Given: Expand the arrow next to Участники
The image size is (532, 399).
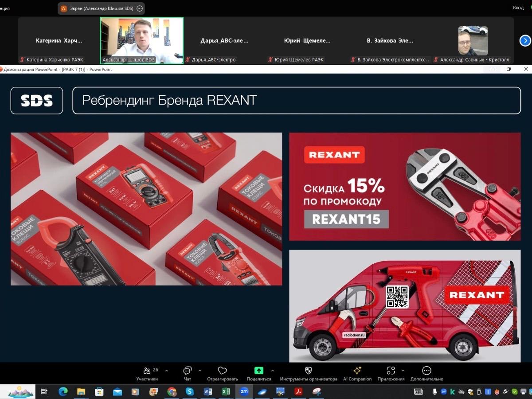Looking at the screenshot, I should click(x=167, y=371).
